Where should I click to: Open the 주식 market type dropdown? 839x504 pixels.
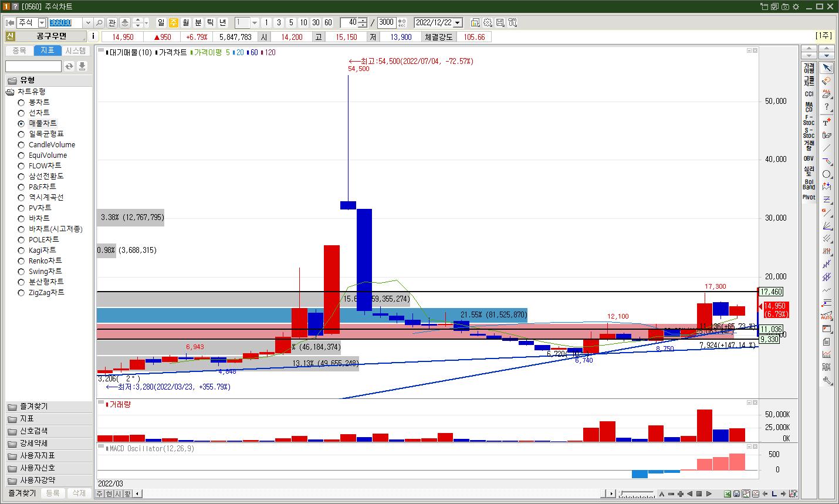coord(42,22)
